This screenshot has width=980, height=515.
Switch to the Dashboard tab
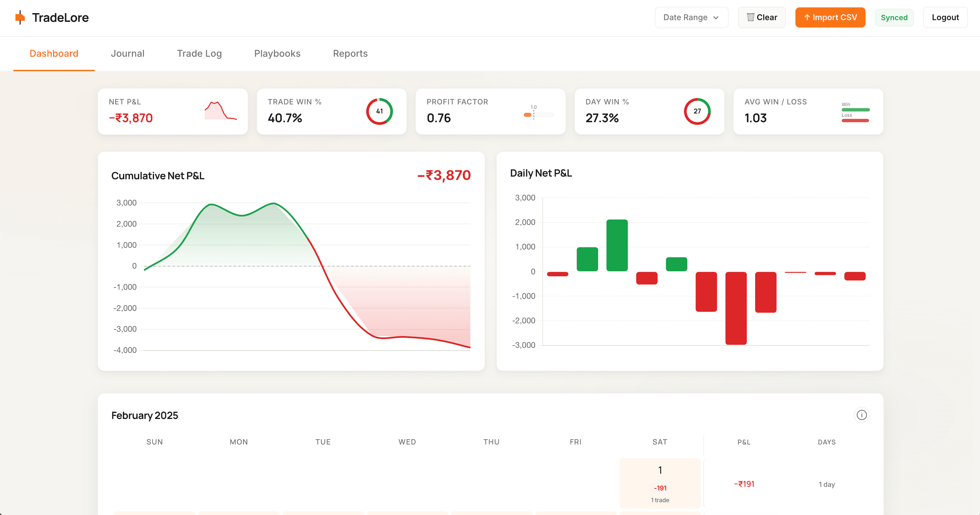(x=54, y=54)
